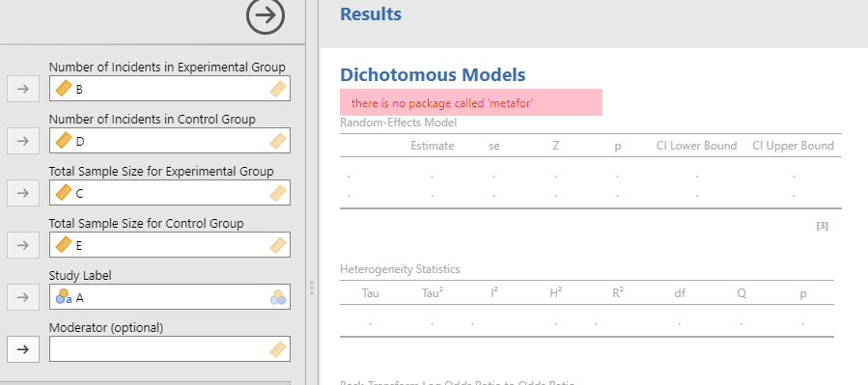Click arrow next to Control Incidents field
This screenshot has width=868, height=385.
click(x=23, y=141)
